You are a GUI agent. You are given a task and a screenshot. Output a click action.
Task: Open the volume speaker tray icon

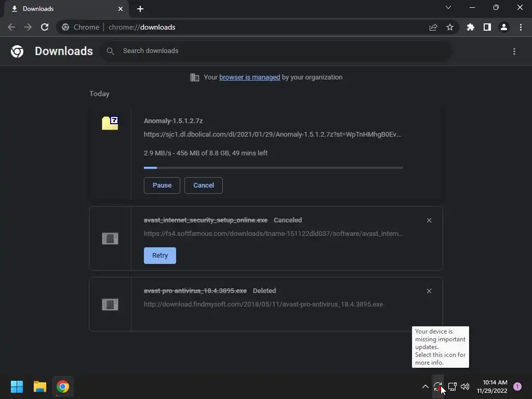(465, 387)
